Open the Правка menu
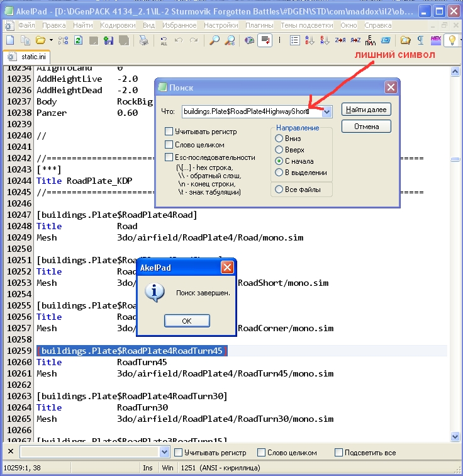The width and height of the screenshot is (463, 476). (54, 25)
